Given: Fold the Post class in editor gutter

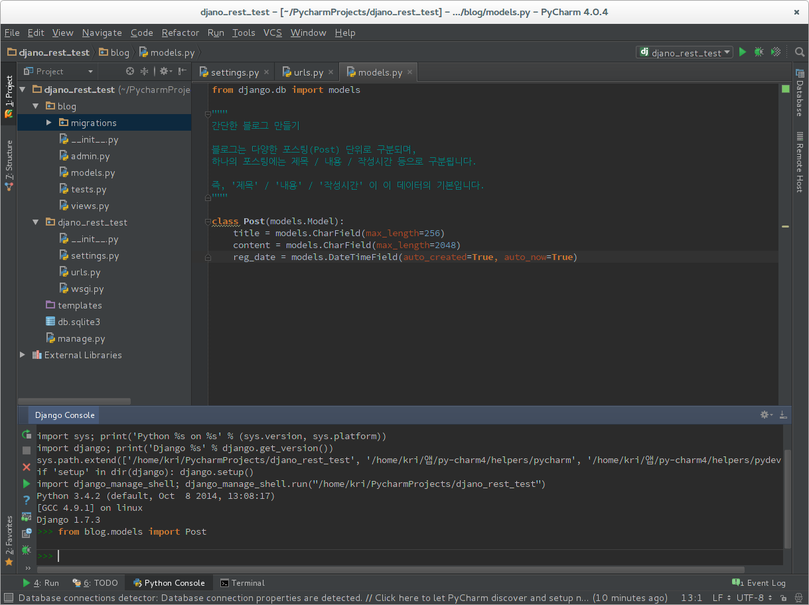Looking at the screenshot, I should point(207,222).
